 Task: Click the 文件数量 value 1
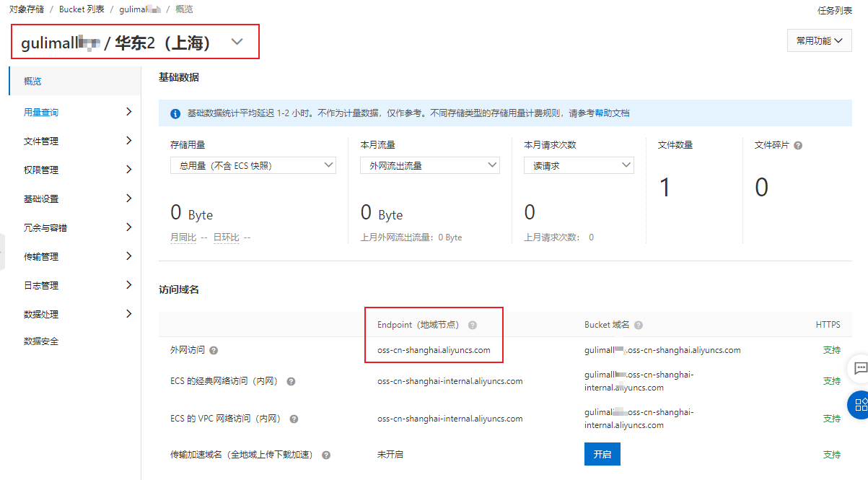665,188
